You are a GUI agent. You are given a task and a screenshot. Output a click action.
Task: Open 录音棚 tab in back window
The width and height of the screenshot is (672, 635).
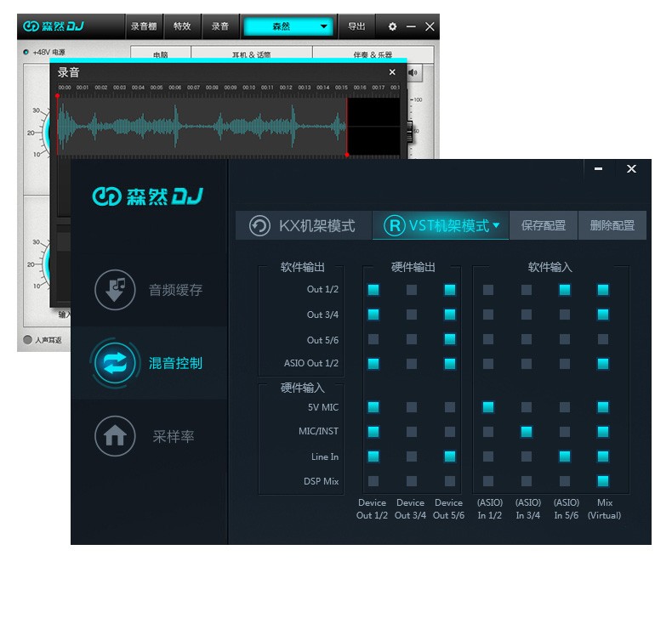144,26
